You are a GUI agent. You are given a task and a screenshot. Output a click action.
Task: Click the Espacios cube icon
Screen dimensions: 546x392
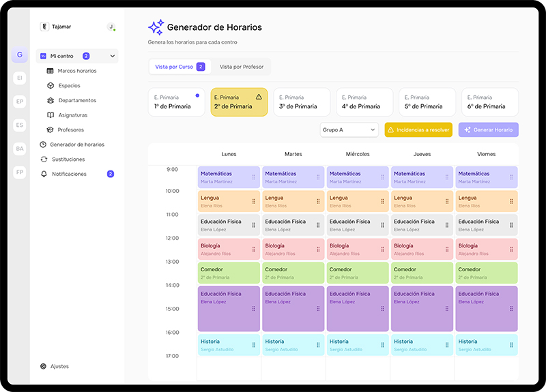click(x=51, y=86)
